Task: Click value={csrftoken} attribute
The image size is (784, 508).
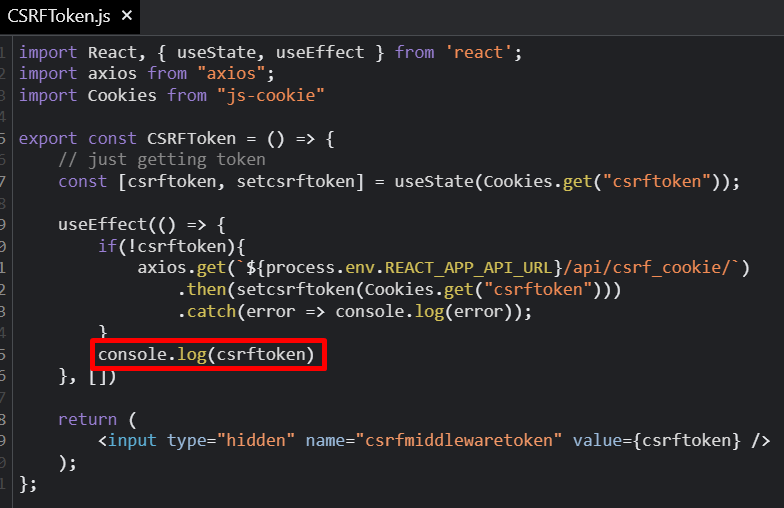Action: tap(656, 440)
